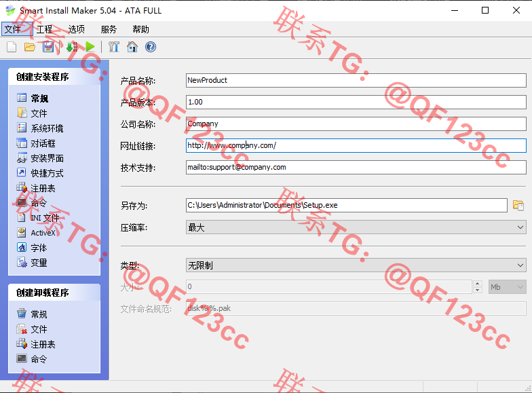Open 注册表 icon under 创建卸载程序

[x=22, y=343]
